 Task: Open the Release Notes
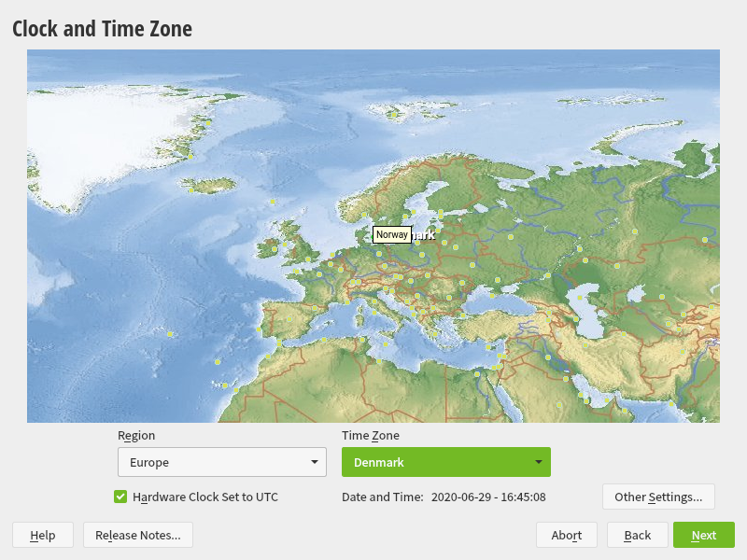pos(138,535)
